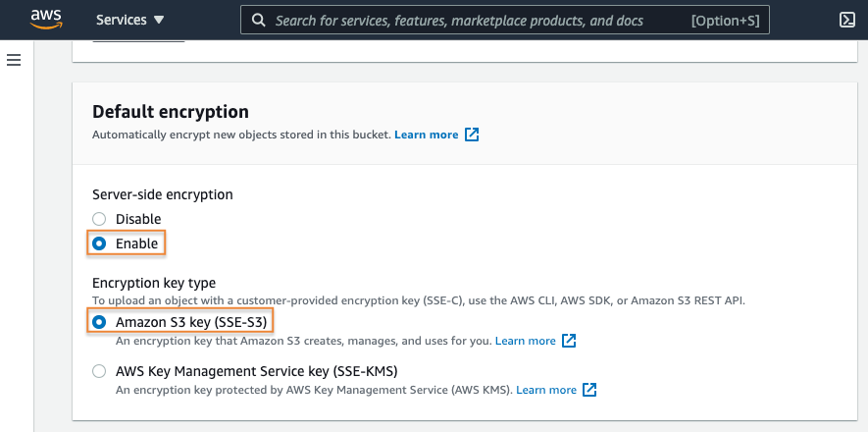Click the customer-provided encryption key (SSE-C) note

click(419, 301)
